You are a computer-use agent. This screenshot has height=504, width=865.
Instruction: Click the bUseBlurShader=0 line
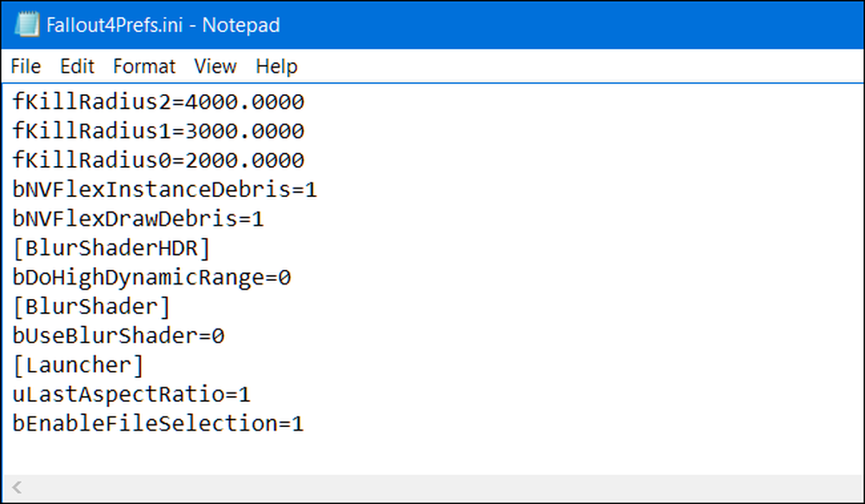tap(119, 335)
